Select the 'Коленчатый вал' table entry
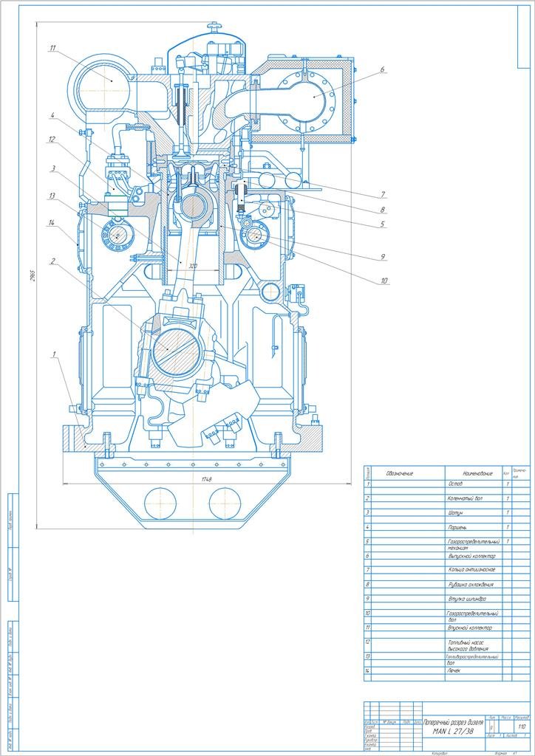 (x=464, y=498)
